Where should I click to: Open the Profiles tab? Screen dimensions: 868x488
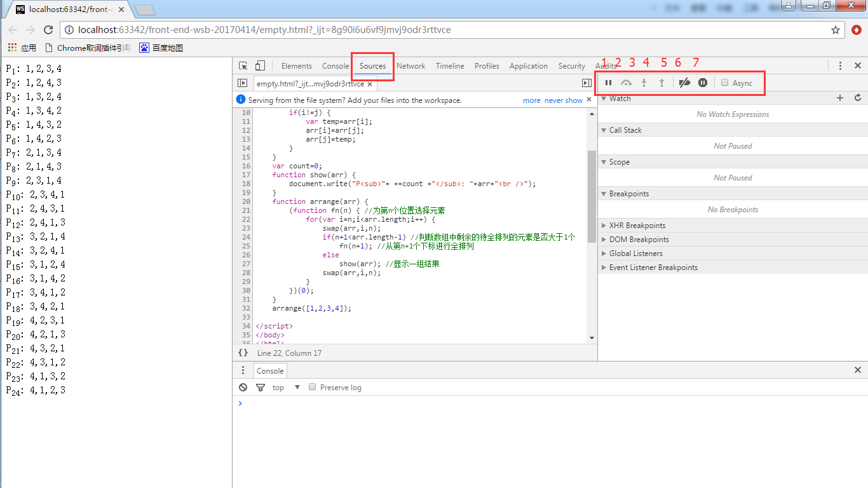pyautogui.click(x=487, y=66)
